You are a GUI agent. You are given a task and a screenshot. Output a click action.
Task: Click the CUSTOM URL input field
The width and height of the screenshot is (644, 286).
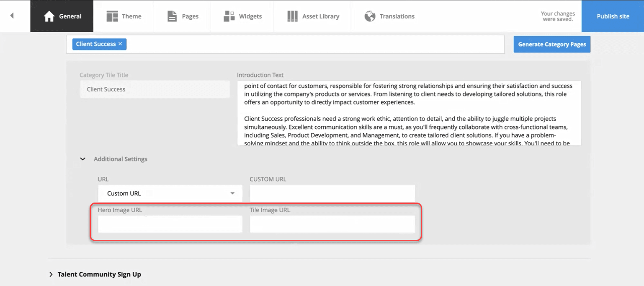[332, 193]
